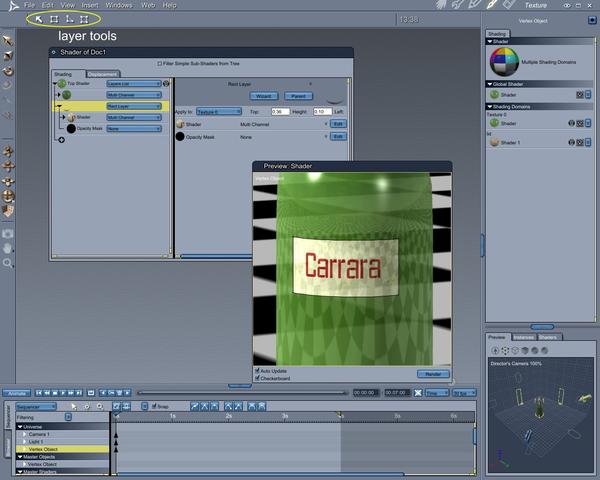Viewport: 600px width, 480px height.
Task: Toggle the Snap checkbox in sequencer
Action: tap(154, 406)
